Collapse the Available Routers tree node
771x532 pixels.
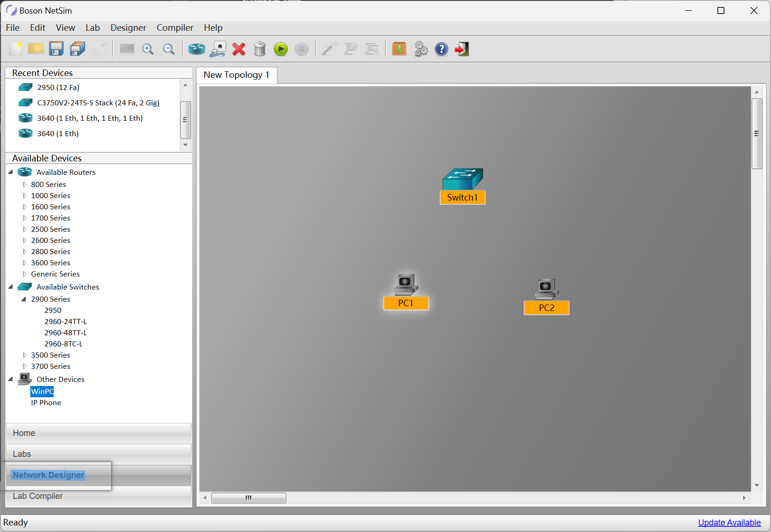click(11, 172)
